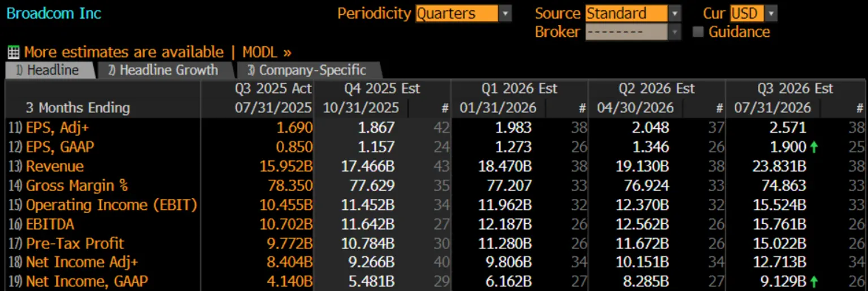Click the Q2 2026 Est column header
Image resolution: width=868 pixels, height=291 pixels.
tap(656, 89)
